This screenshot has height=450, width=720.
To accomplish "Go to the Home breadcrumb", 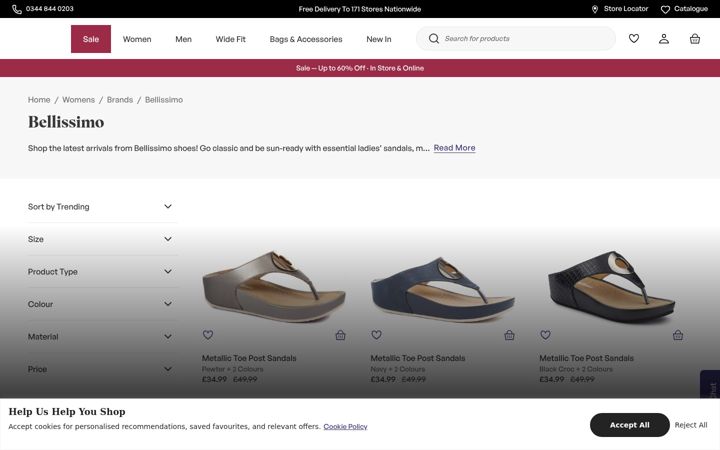I will [x=39, y=100].
